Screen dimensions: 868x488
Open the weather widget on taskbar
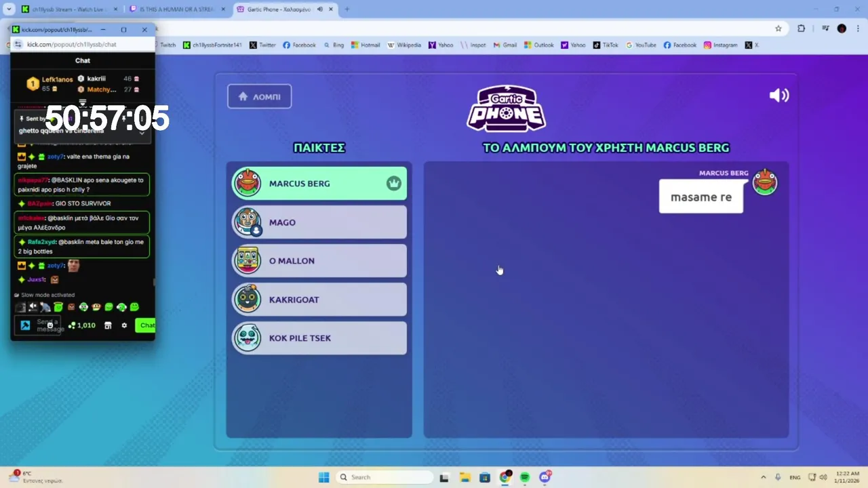pyautogui.click(x=35, y=477)
